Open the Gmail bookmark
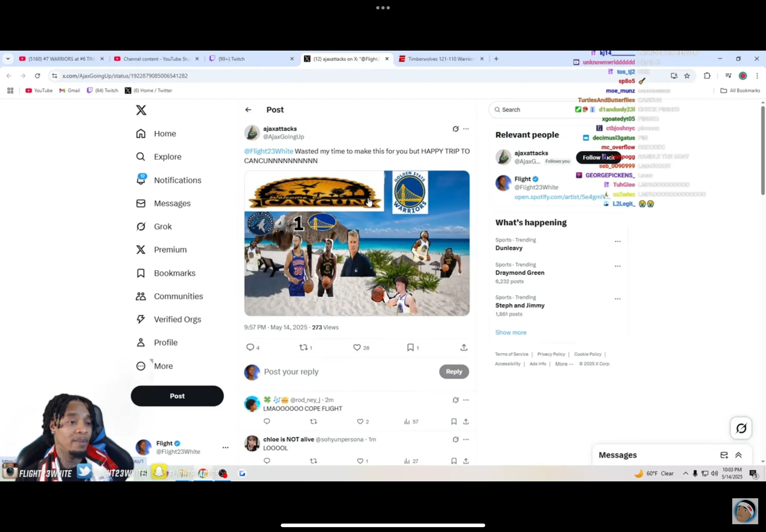The image size is (766, 532). point(70,90)
